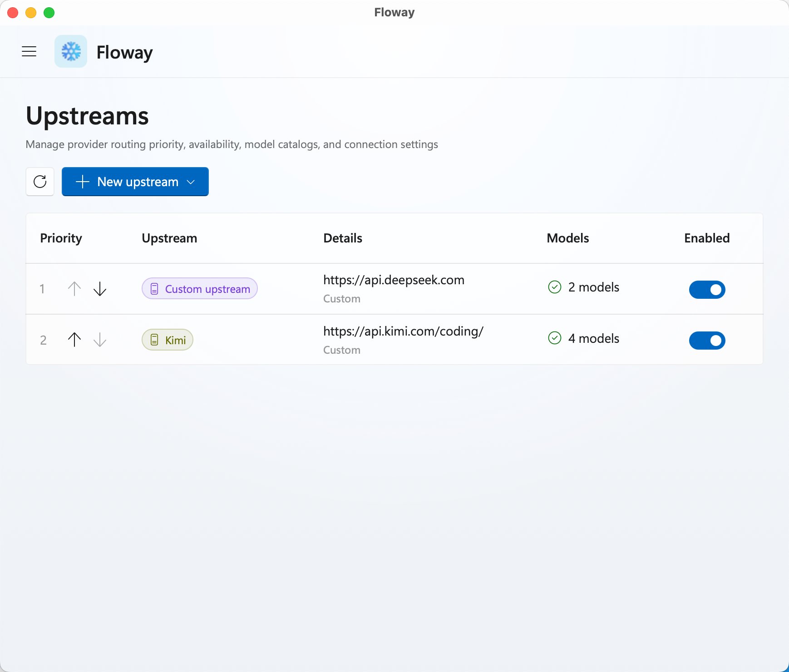Disable the Kimi upstream toggle
789x672 pixels.
pos(707,341)
